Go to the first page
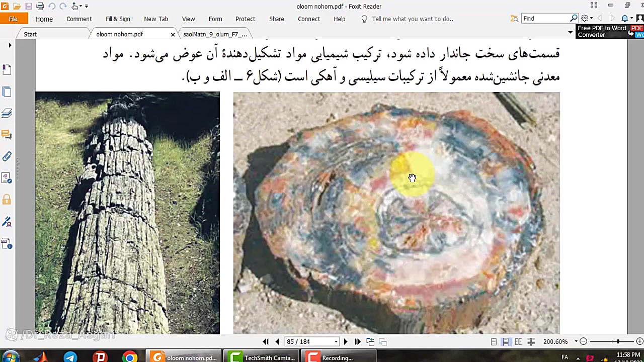This screenshot has width=644, height=362. tap(266, 341)
